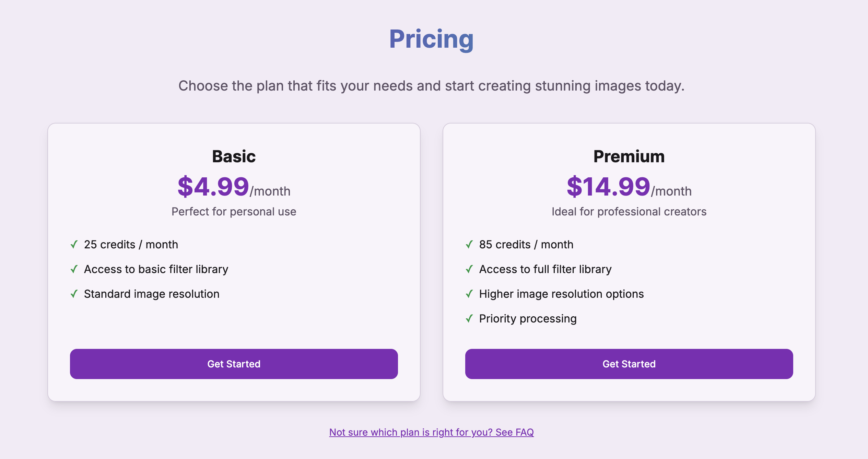The width and height of the screenshot is (868, 459).
Task: Click checkmark next to 25 credits / month
Action: 74,244
